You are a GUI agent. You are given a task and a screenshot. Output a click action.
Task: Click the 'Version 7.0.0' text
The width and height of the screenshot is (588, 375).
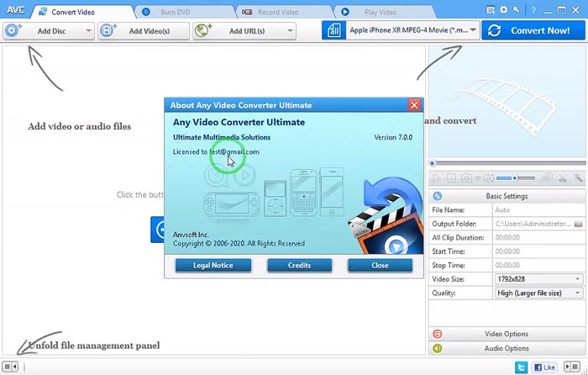(393, 137)
